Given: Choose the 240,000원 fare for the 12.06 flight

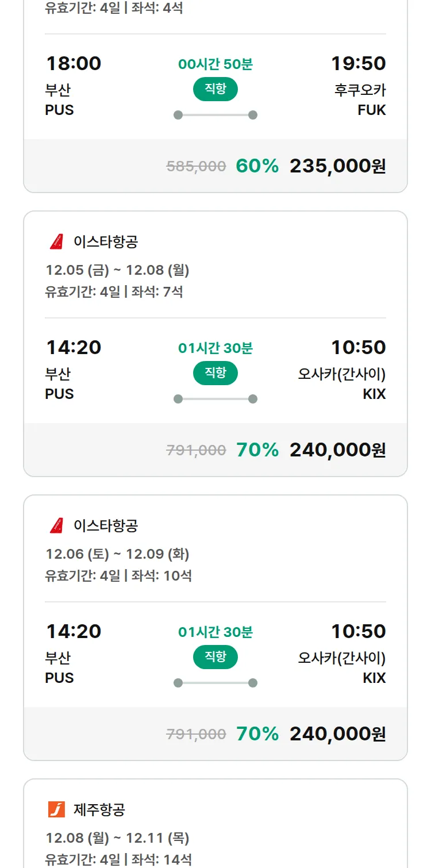Looking at the screenshot, I should pos(337,734).
